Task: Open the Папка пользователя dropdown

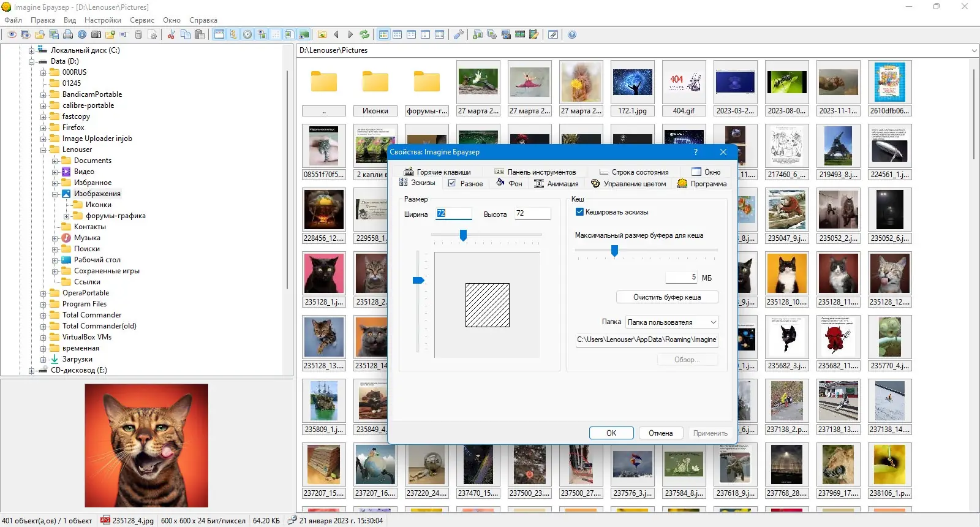Action: [672, 322]
